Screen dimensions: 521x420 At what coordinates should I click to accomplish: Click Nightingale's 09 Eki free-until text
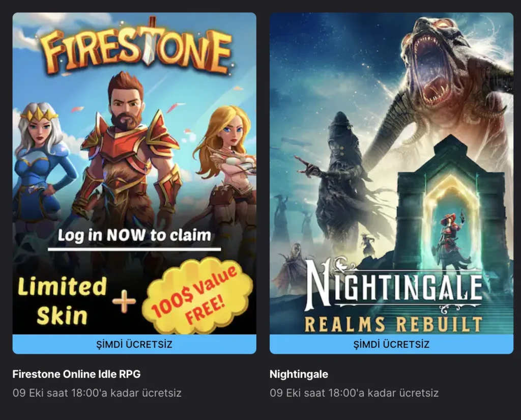pyautogui.click(x=354, y=393)
